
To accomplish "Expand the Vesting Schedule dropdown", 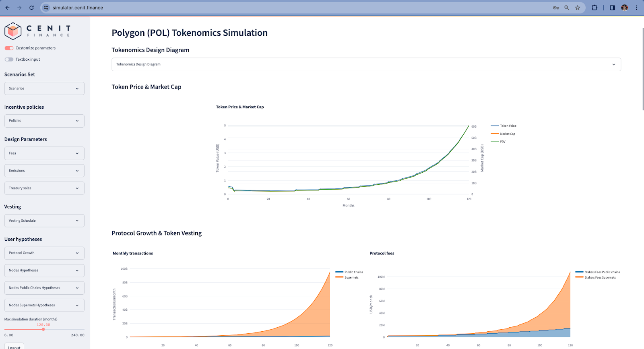I will click(44, 221).
